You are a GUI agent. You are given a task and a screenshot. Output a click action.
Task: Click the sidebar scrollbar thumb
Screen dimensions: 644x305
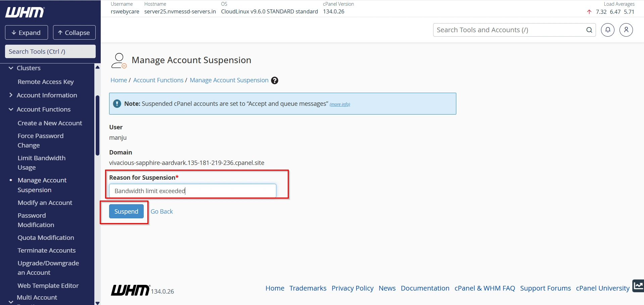(x=98, y=126)
